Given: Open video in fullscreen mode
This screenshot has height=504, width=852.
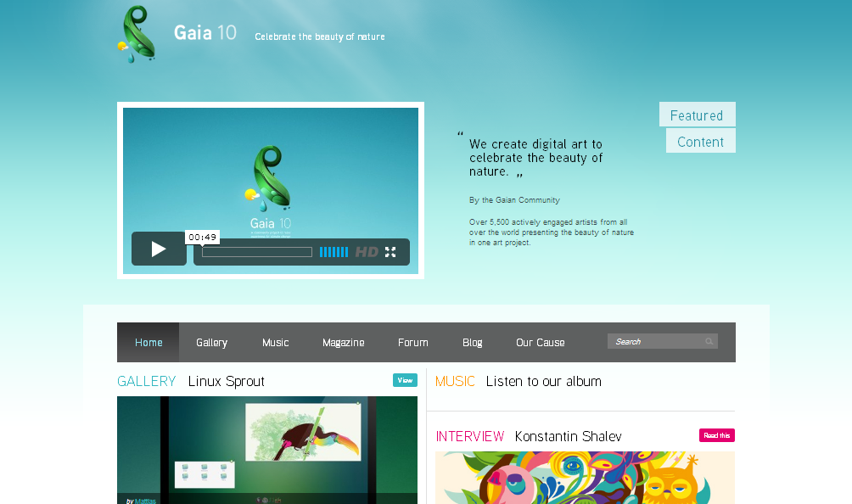Looking at the screenshot, I should 390,252.
